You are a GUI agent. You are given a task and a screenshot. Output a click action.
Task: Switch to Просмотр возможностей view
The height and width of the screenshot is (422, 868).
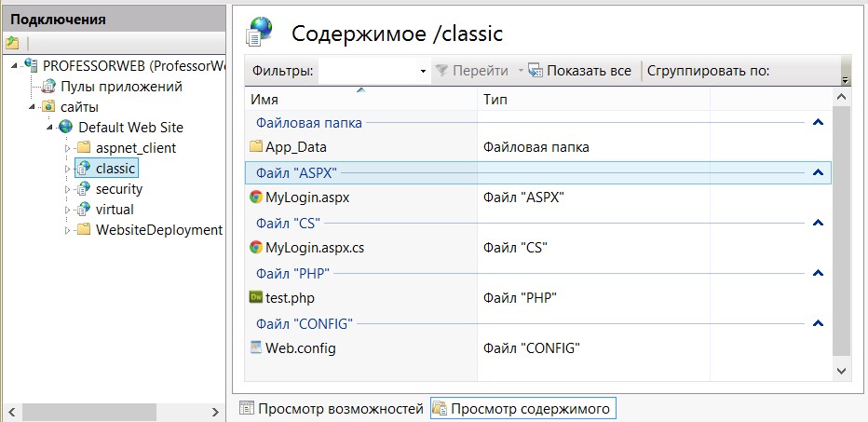coord(331,409)
